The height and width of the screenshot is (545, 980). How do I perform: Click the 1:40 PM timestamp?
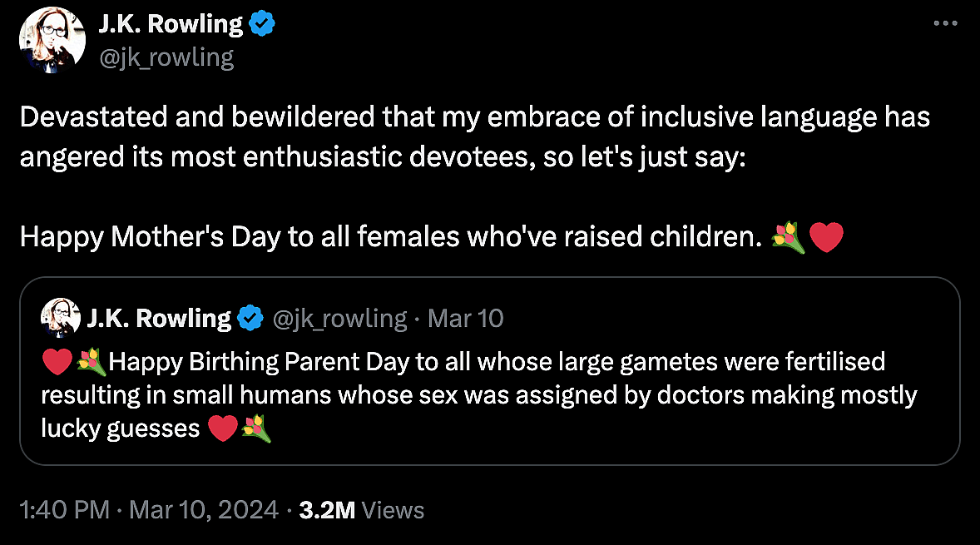point(63,508)
